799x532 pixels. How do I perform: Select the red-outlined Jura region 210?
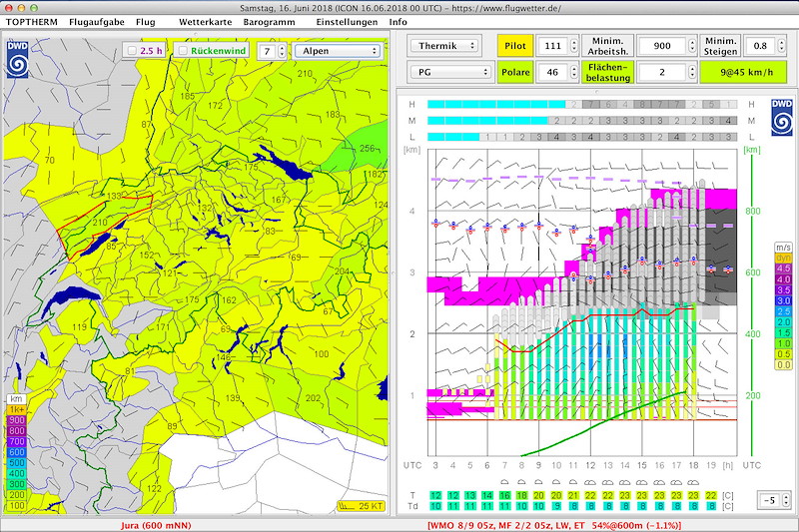pyautogui.click(x=100, y=223)
